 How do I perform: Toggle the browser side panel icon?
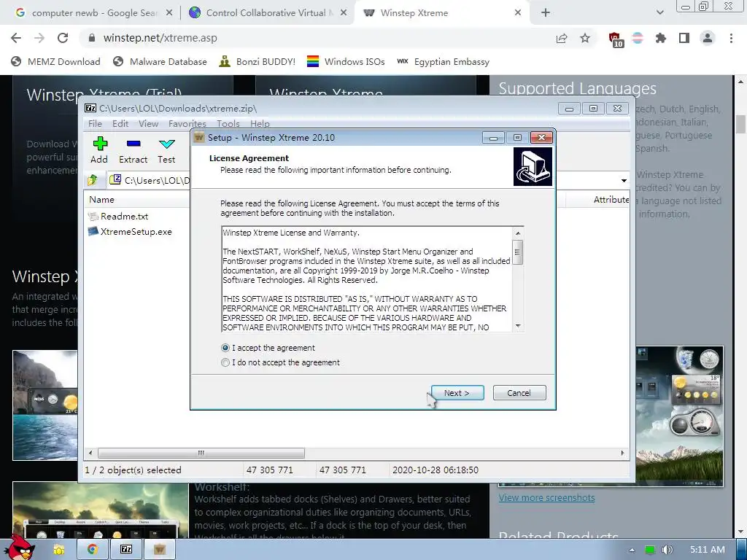(x=684, y=38)
